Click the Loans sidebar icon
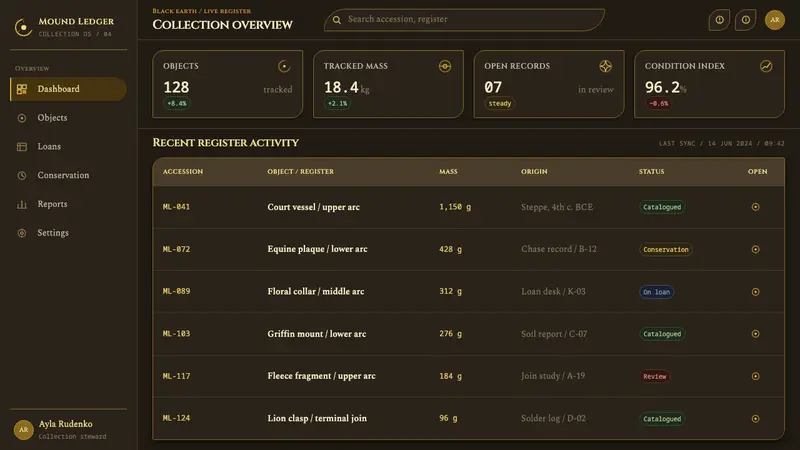The height and width of the screenshot is (450, 800). pyautogui.click(x=21, y=147)
